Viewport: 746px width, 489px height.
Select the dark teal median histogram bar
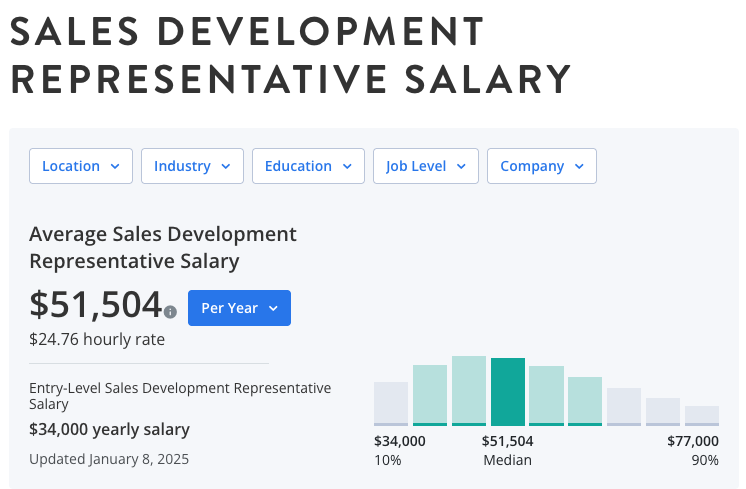(508, 391)
